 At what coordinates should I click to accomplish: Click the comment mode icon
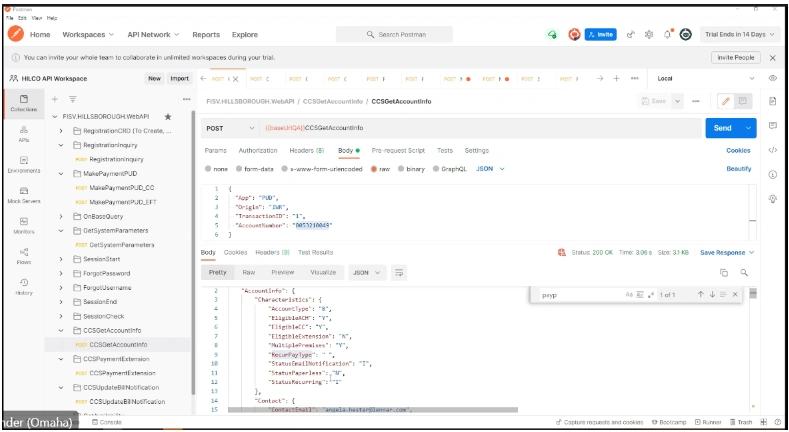pos(743,101)
